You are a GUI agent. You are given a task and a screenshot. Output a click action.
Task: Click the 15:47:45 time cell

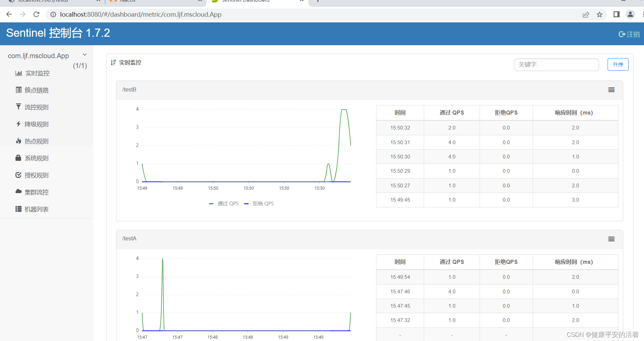400,306
